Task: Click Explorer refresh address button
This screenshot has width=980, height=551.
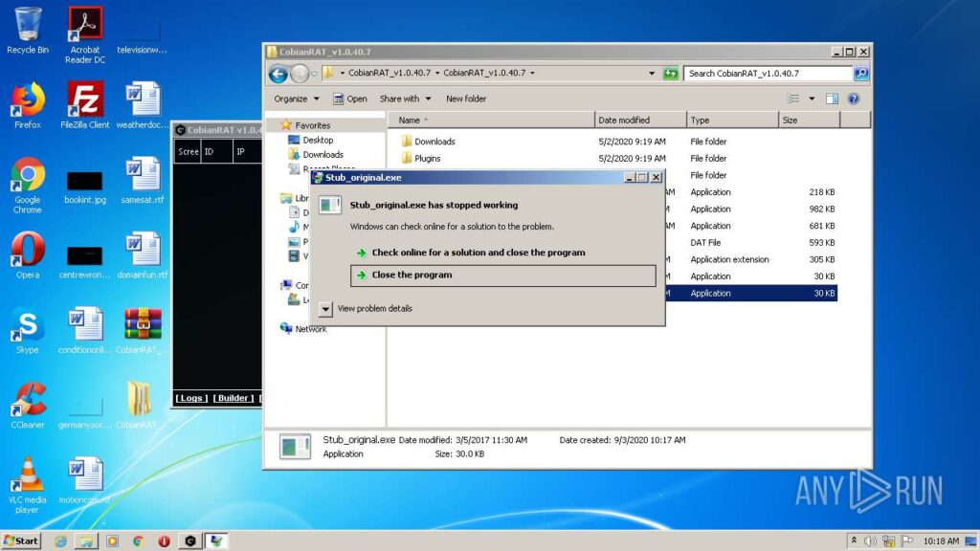Action: (x=671, y=74)
